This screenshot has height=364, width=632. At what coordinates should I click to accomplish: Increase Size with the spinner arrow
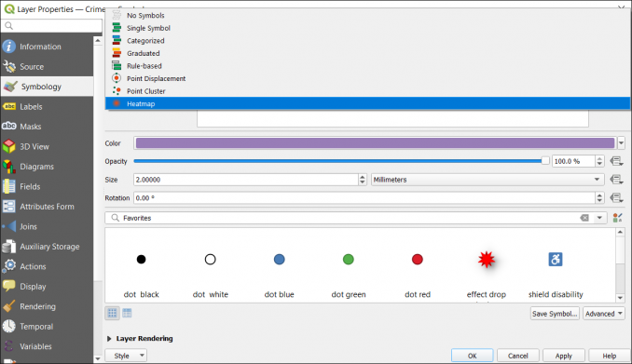coord(363,177)
